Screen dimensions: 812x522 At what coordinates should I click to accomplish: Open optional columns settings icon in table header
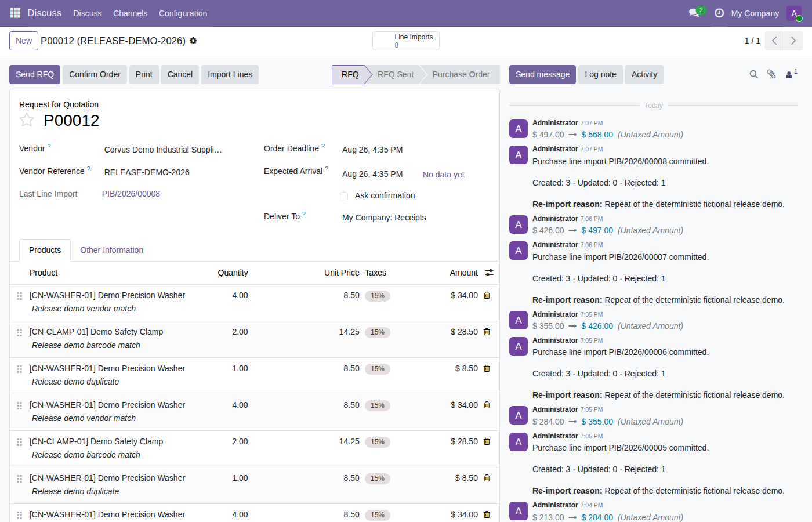pyautogui.click(x=489, y=273)
